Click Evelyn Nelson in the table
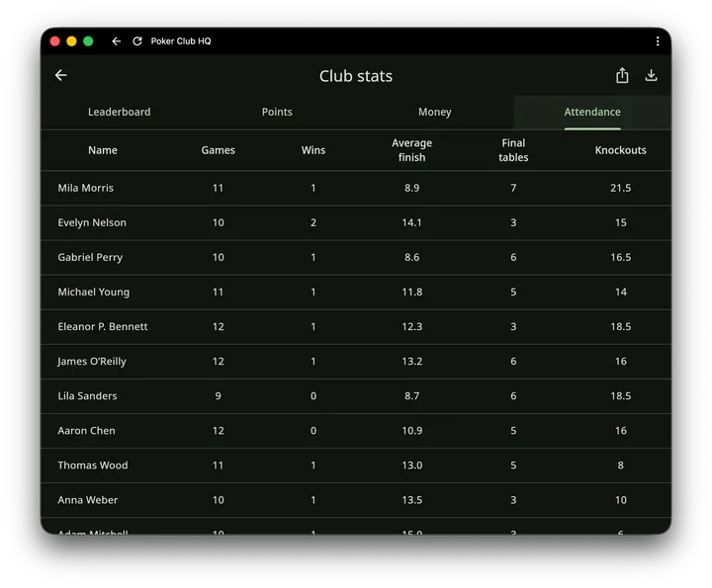 tap(92, 222)
